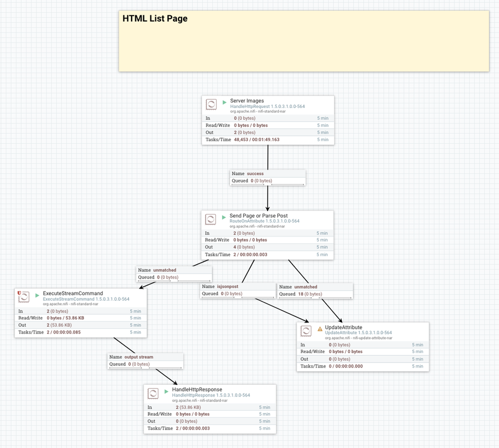
Task: Click the UpdateAttribute processor icon
Action: pos(306,330)
